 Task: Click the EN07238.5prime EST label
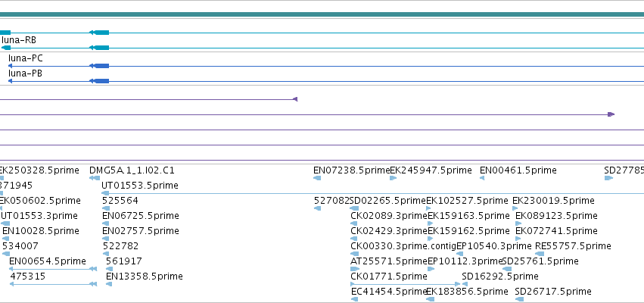click(351, 170)
